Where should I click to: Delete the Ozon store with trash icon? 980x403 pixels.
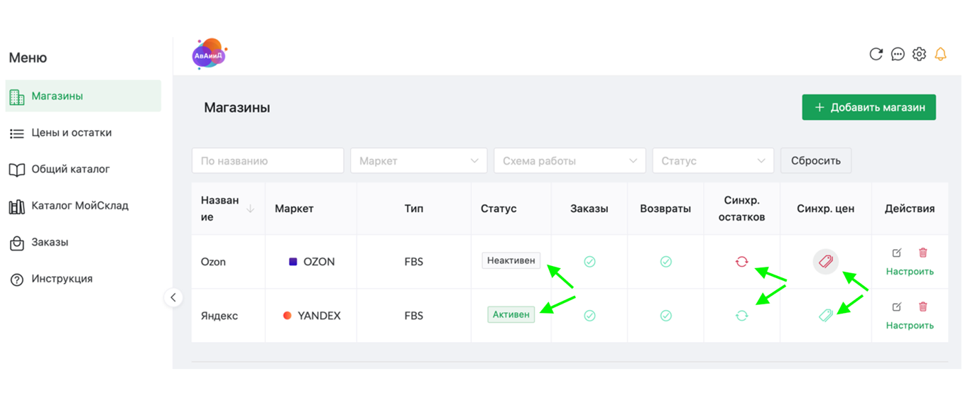coord(922,253)
